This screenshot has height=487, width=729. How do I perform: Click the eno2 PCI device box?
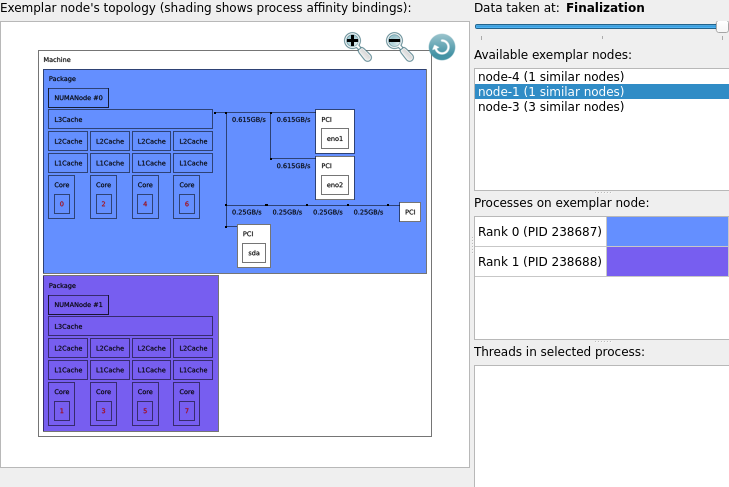coord(335,185)
